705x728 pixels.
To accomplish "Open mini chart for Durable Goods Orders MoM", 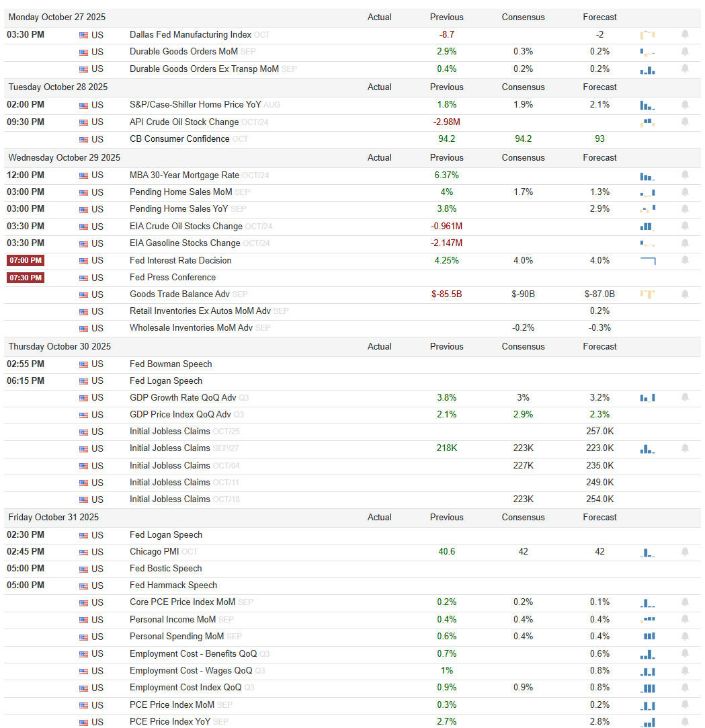I will pyautogui.click(x=647, y=52).
